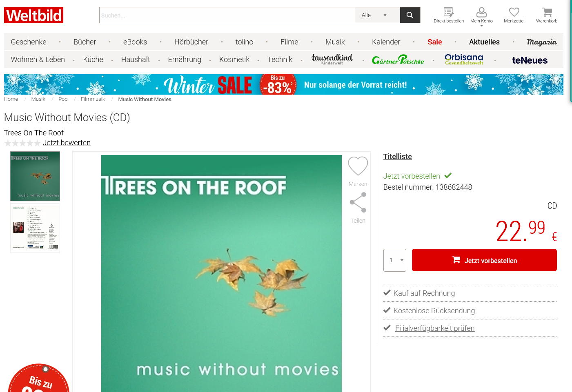
Task: Open the Warenkorb shopping cart icon
Action: (x=547, y=13)
